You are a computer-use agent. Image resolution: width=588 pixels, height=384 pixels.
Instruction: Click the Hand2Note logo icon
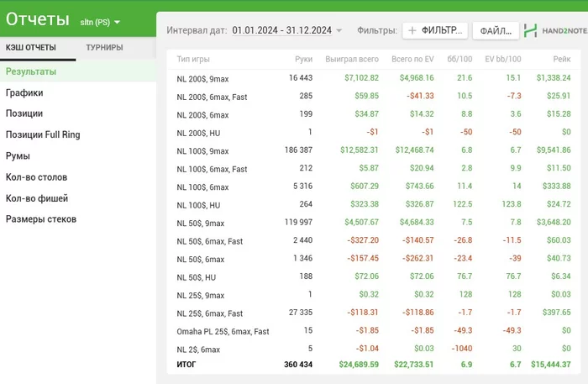point(531,31)
